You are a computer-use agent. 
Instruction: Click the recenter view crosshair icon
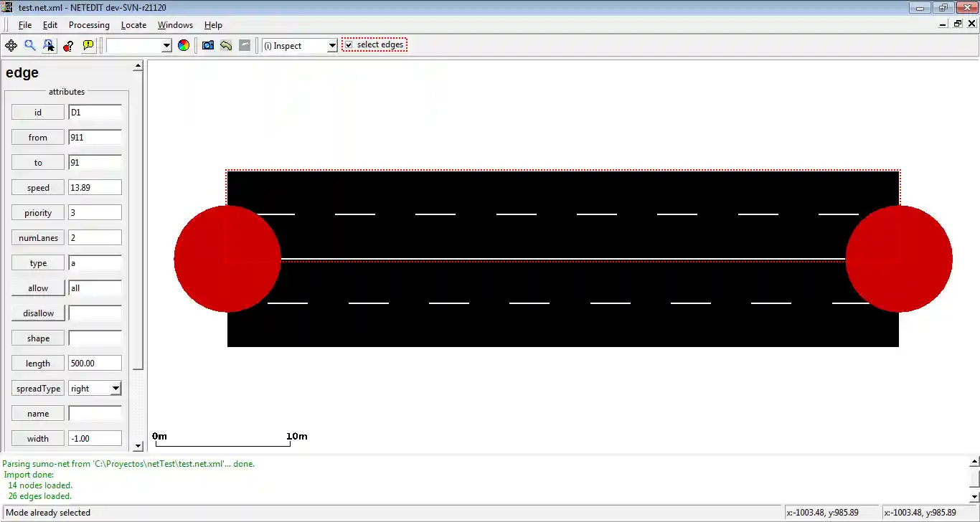[11, 45]
